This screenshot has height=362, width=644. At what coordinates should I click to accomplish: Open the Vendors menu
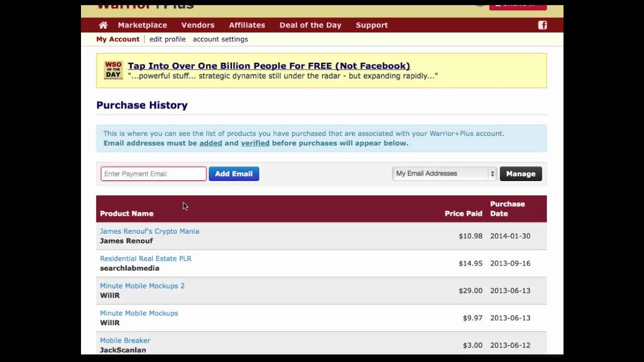198,25
